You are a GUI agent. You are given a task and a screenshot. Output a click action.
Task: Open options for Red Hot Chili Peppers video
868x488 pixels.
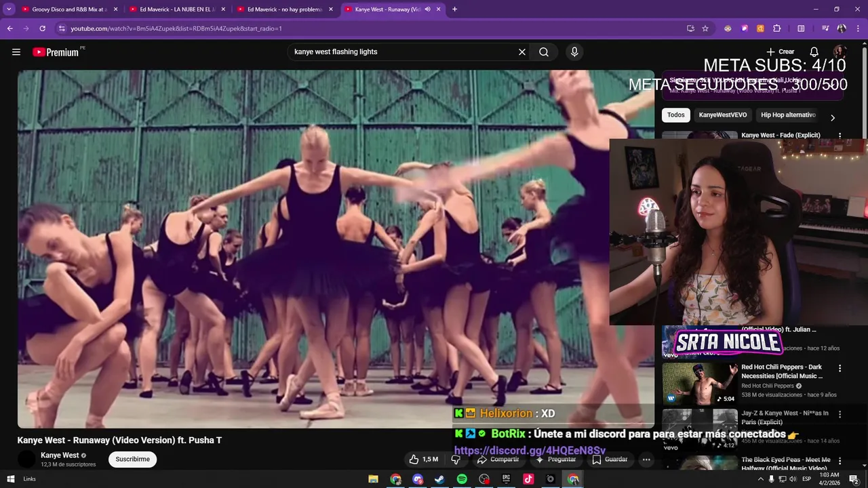[840, 368]
